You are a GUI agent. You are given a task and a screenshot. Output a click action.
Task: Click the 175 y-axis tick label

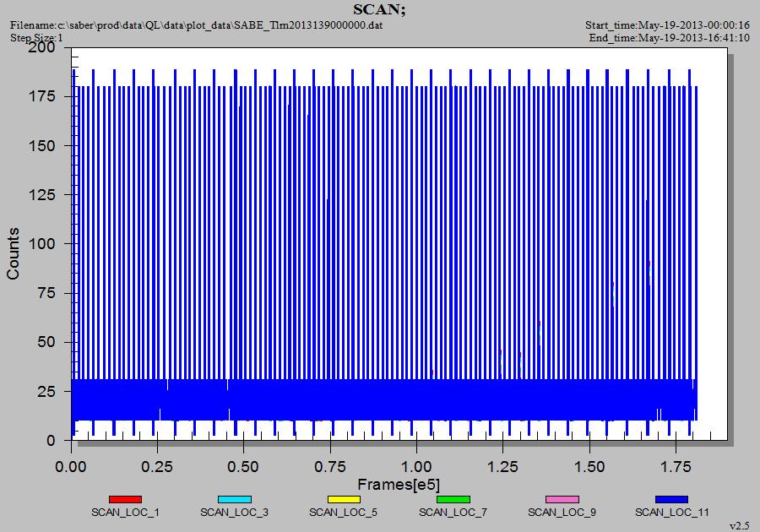[43, 96]
